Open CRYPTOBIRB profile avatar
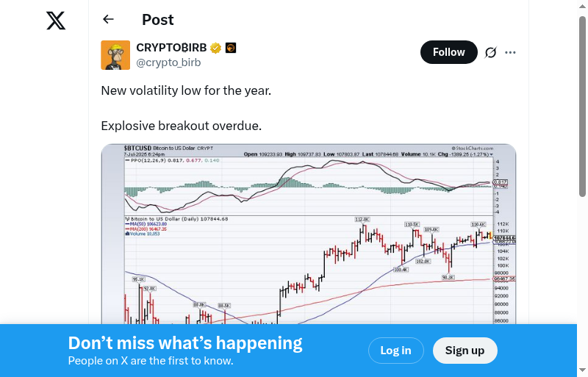The height and width of the screenshot is (377, 588). tap(115, 55)
